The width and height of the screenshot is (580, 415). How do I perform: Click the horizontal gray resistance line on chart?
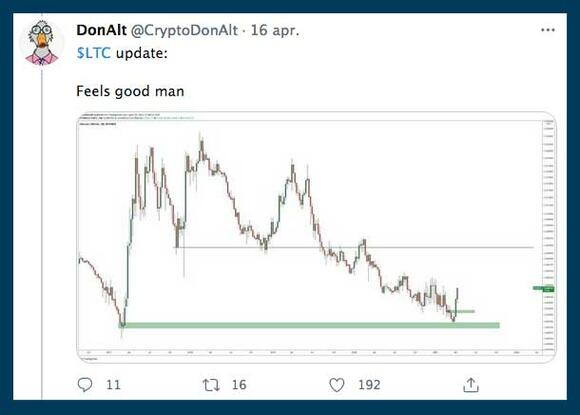click(x=354, y=247)
